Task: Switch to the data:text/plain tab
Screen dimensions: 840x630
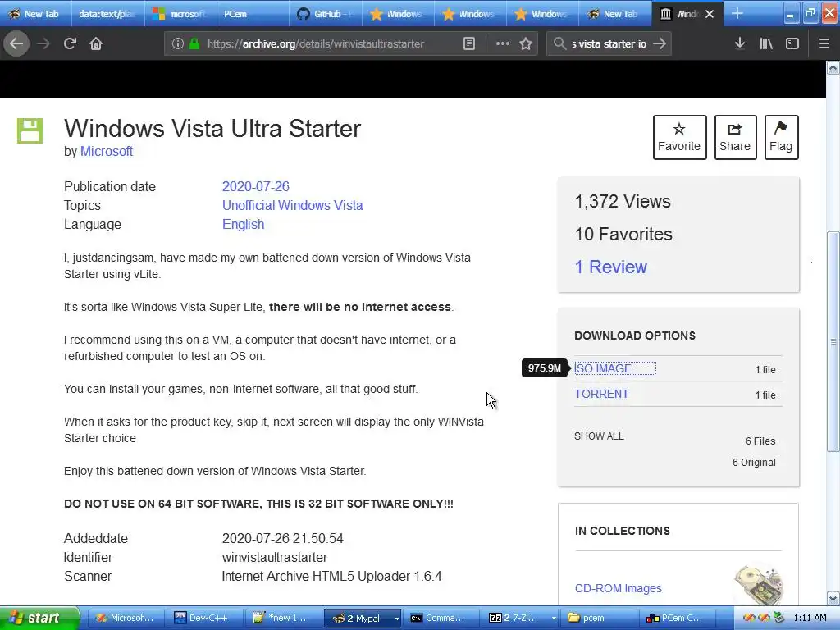Action: [109, 14]
